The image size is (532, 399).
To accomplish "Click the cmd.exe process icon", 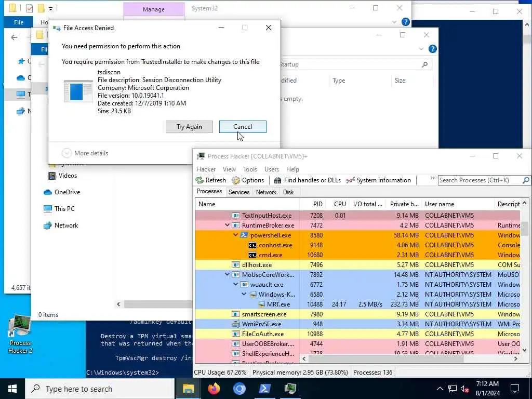I will [252, 255].
